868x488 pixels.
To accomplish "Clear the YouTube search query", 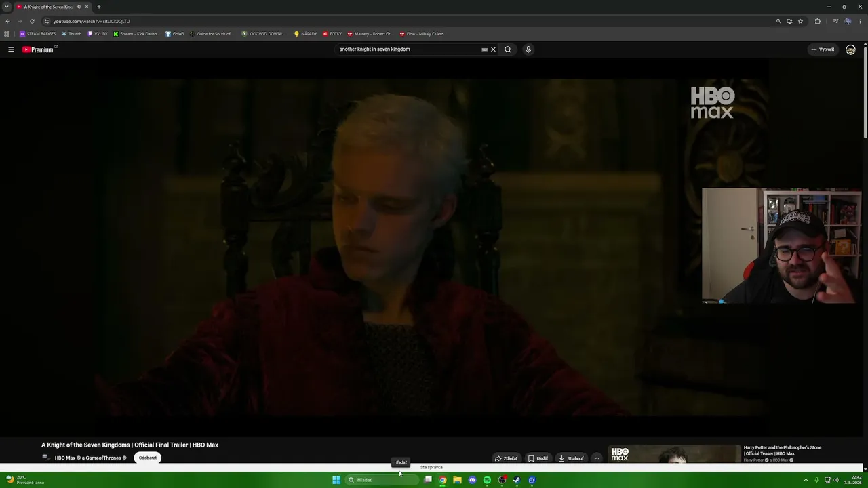I will [x=493, y=49].
